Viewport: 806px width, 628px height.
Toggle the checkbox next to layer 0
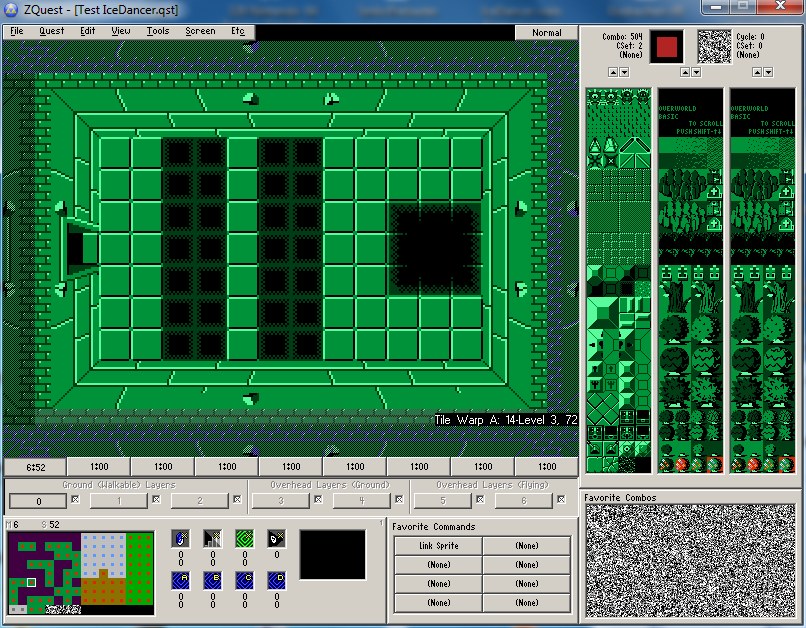(x=74, y=499)
